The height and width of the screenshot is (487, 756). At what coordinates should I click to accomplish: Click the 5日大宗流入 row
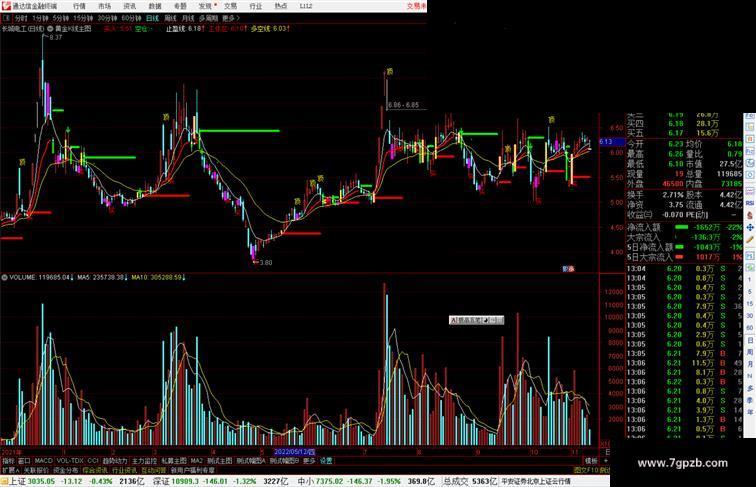point(685,257)
